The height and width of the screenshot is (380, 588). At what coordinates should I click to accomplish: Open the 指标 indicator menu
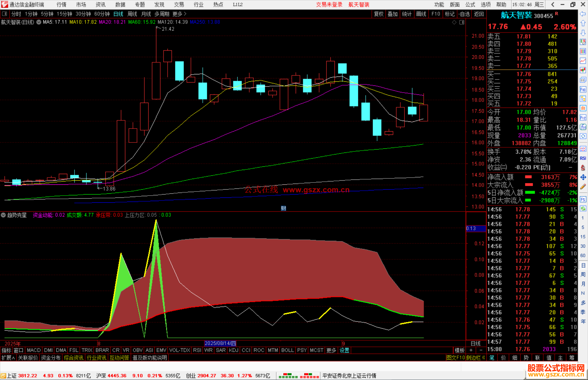[6, 350]
